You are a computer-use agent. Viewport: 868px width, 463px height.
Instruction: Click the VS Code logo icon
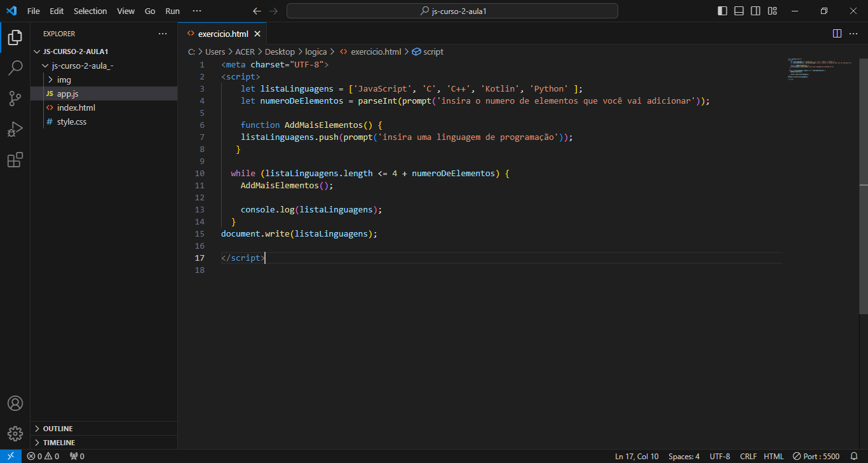[11, 11]
